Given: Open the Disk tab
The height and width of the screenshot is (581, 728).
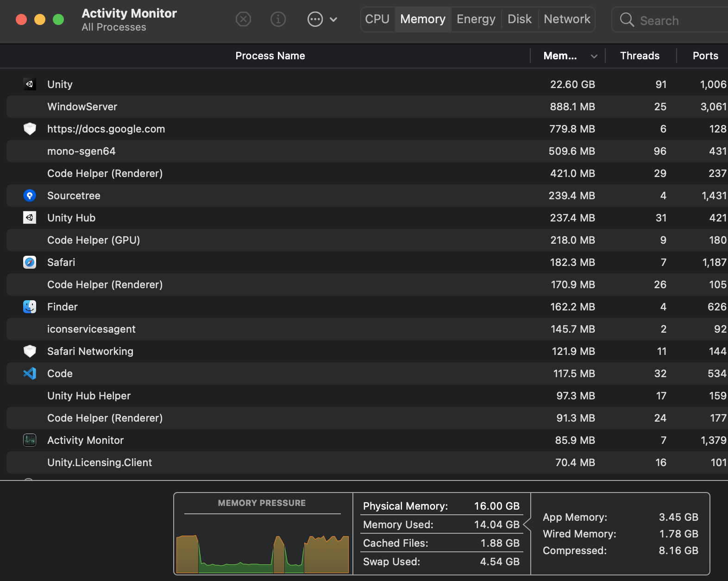Looking at the screenshot, I should [520, 19].
